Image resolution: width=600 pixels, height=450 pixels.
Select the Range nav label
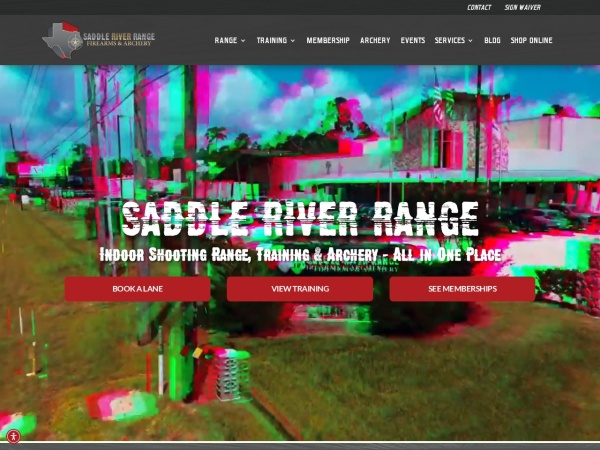tap(226, 40)
